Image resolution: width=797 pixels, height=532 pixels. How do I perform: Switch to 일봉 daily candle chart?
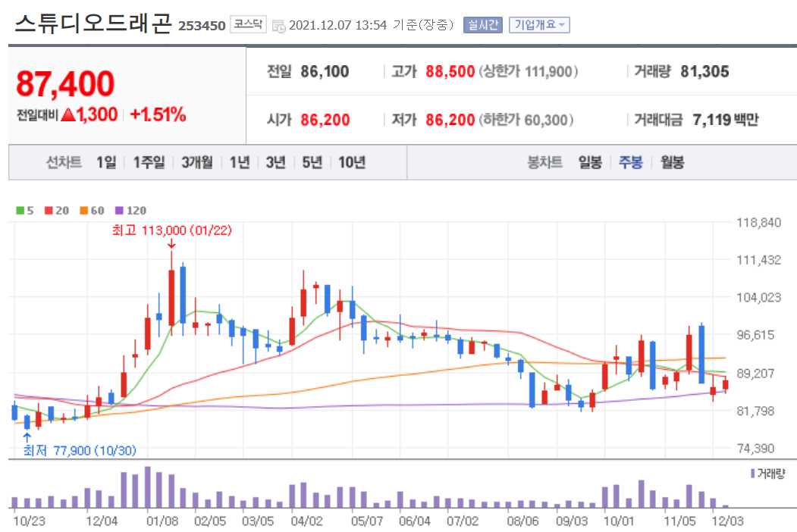(x=590, y=162)
